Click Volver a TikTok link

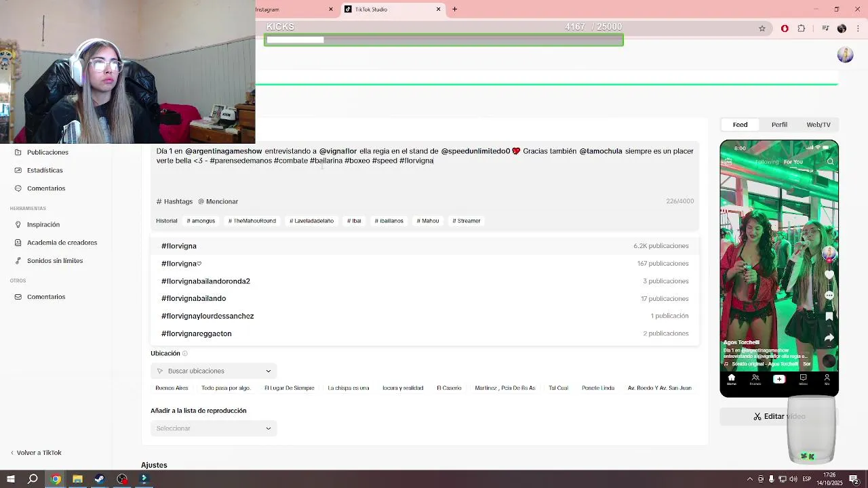(35, 453)
